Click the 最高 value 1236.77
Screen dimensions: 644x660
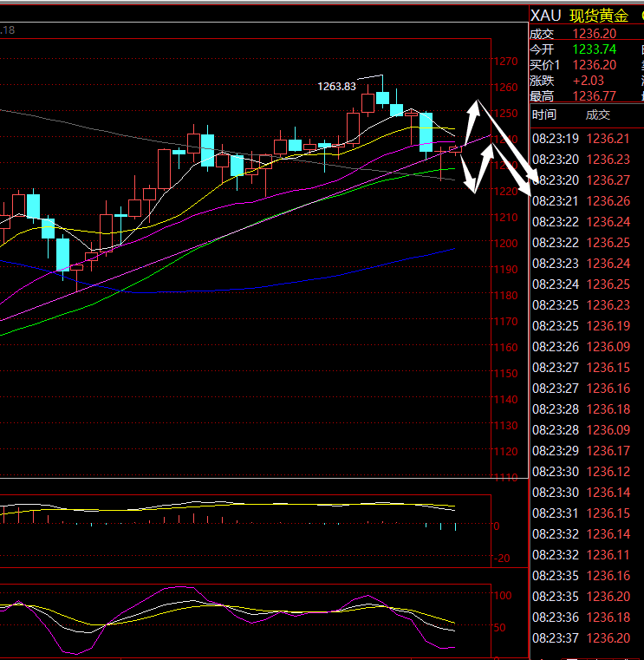pyautogui.click(x=595, y=96)
